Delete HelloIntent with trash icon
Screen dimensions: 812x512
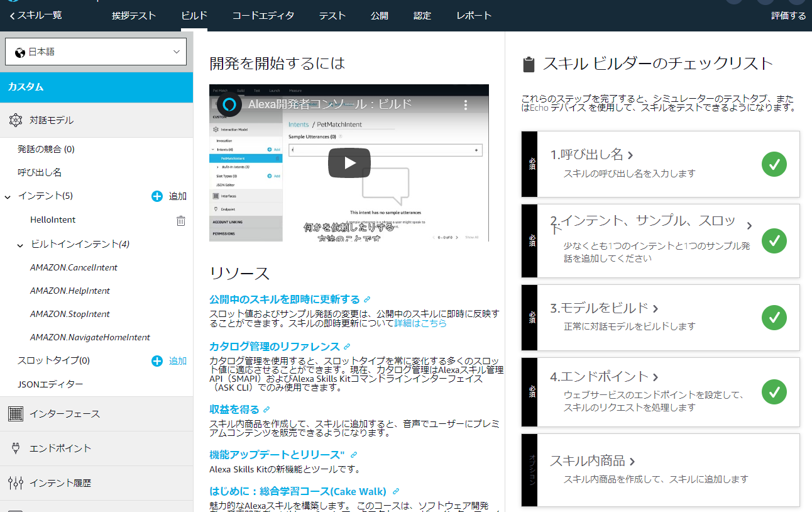coord(181,220)
